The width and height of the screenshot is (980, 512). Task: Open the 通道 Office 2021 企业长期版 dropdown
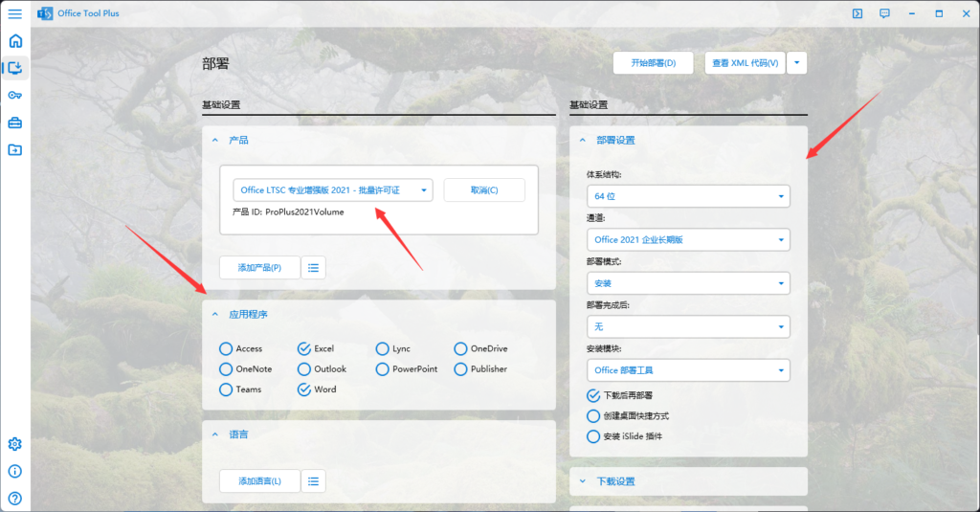(x=688, y=240)
